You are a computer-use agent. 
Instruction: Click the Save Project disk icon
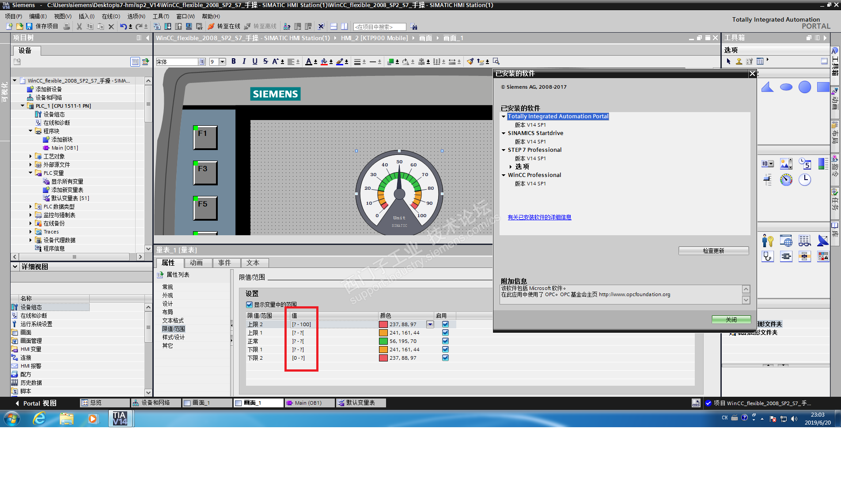tap(29, 26)
